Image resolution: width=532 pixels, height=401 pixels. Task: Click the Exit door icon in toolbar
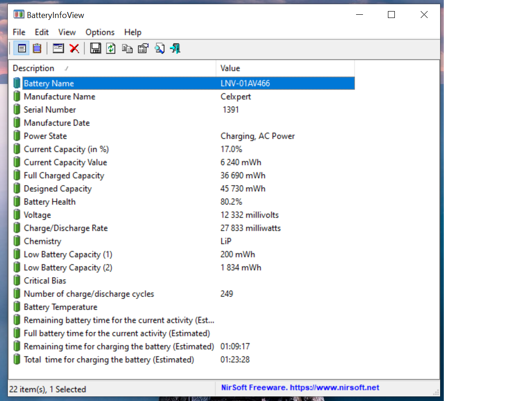[x=175, y=48]
